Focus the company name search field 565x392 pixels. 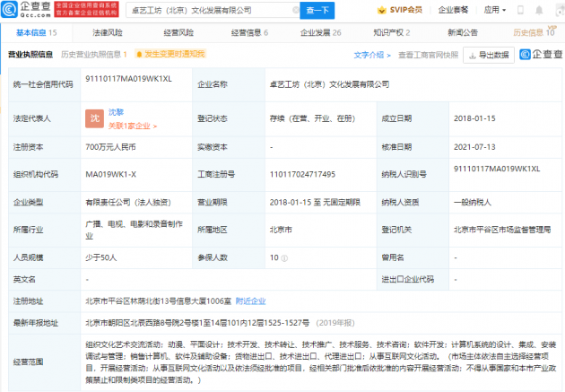(x=211, y=11)
